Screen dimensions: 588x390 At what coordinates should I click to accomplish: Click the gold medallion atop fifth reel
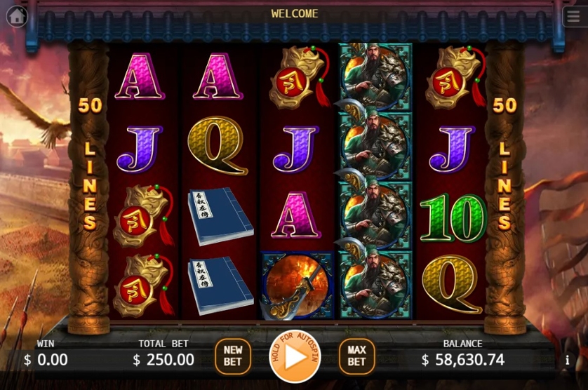[455, 77]
